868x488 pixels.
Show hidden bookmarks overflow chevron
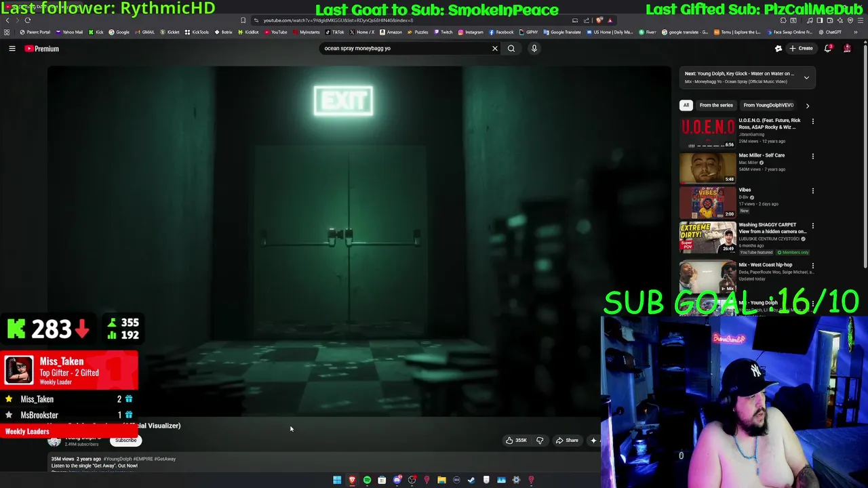click(855, 32)
